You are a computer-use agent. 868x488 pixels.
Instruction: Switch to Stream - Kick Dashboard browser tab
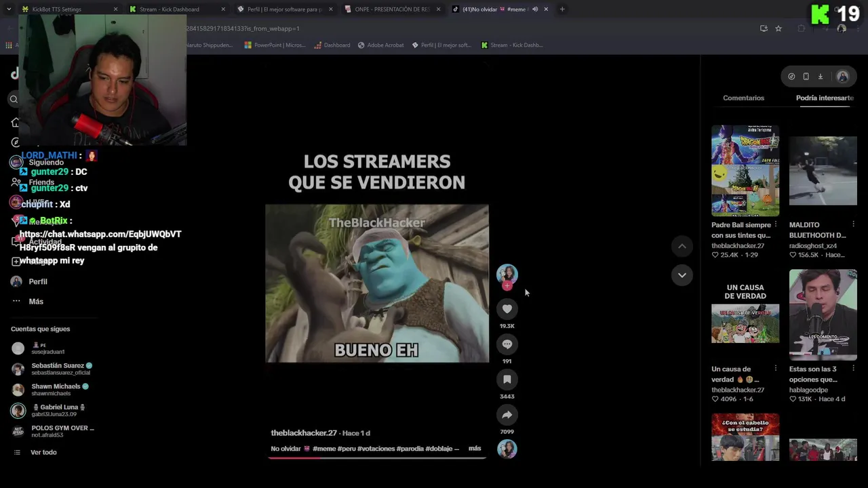pos(176,9)
